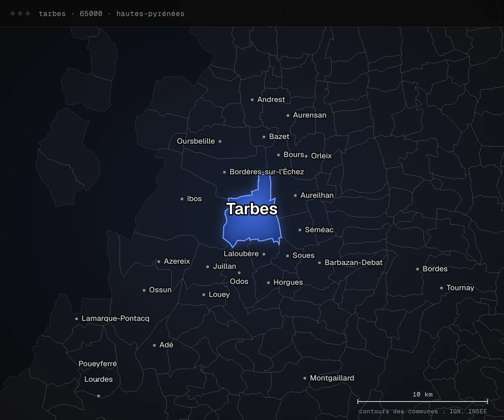Click the Ibos location dot marker

click(x=182, y=199)
